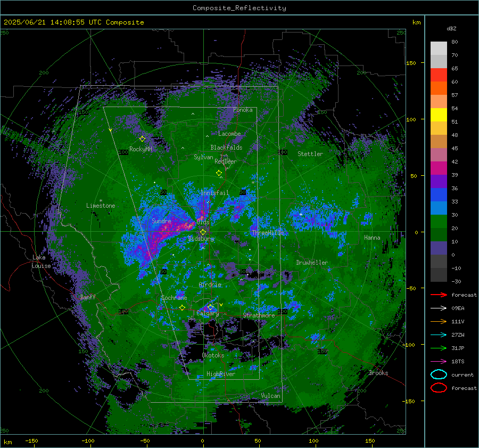Select the Sylvan label

pyautogui.click(x=203, y=157)
